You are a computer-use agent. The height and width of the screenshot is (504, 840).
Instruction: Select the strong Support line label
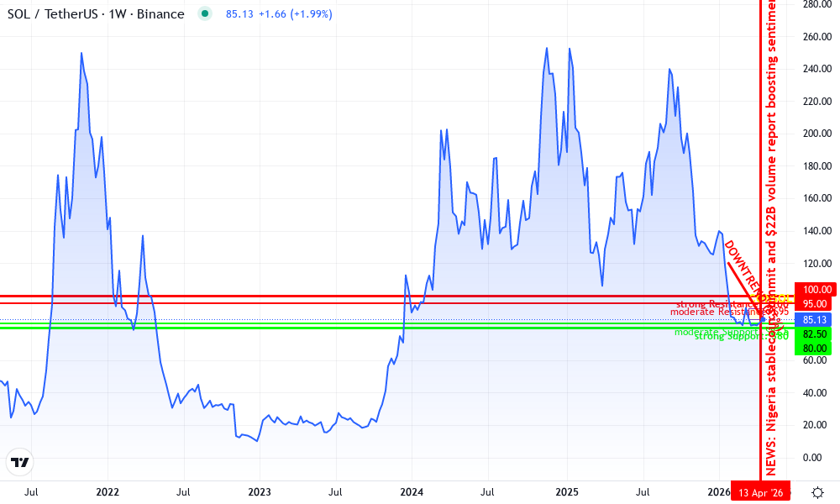pyautogui.click(x=742, y=336)
